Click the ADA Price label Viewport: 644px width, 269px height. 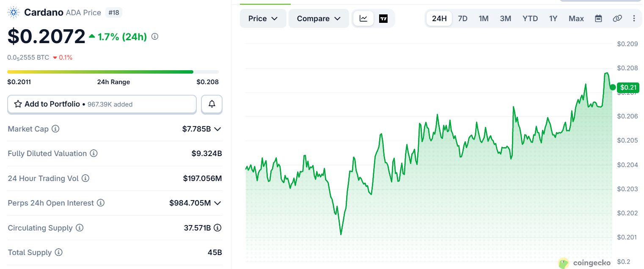point(83,13)
